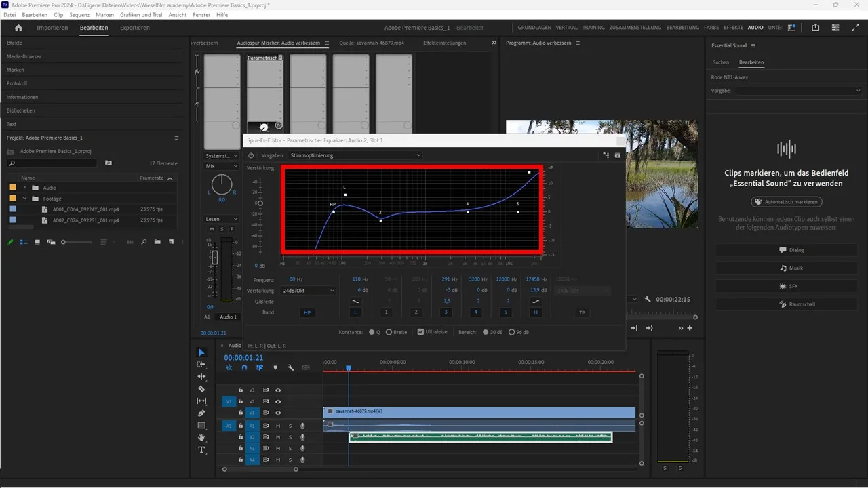
Task: Select the Konstante Q radio button
Action: 372,332
